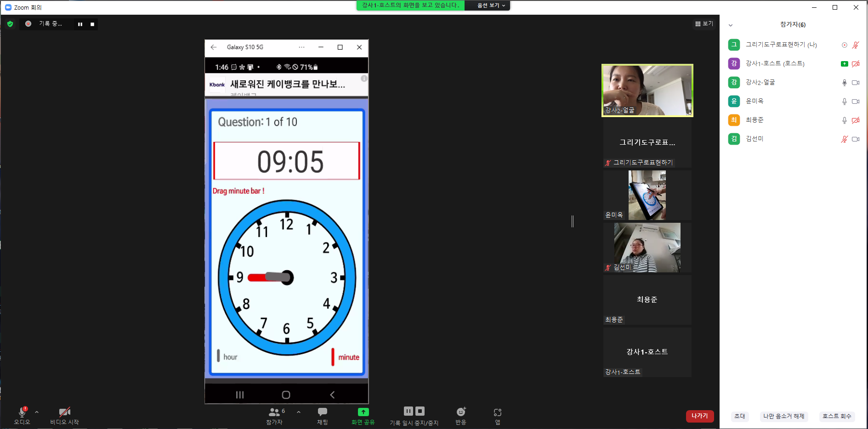Click the 09:05 time display box
Screen dimensions: 868x429
pyautogui.click(x=286, y=161)
